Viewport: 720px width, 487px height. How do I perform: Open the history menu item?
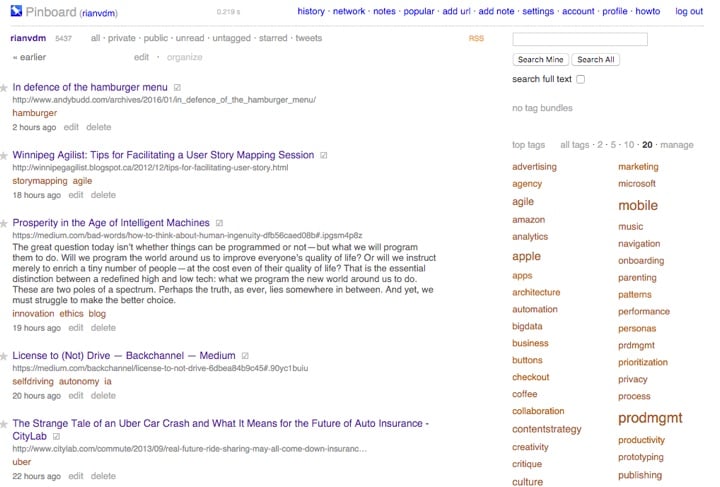coord(311,12)
